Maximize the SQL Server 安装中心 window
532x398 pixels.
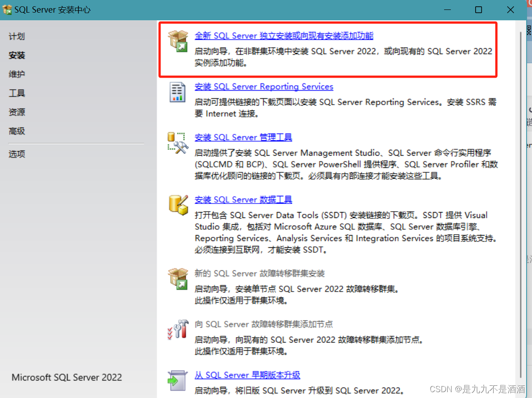click(478, 10)
